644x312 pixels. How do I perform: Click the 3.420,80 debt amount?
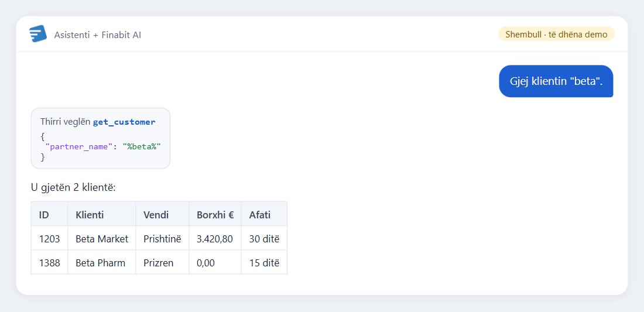215,238
